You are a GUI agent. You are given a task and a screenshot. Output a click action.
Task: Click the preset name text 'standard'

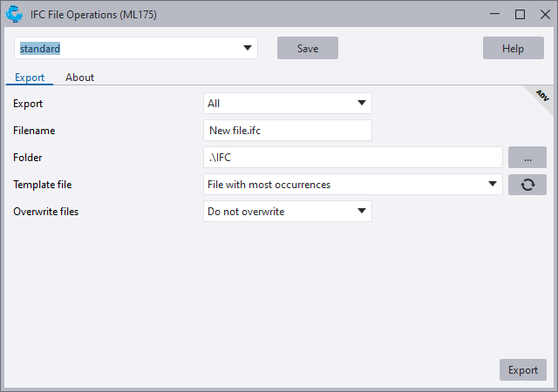[x=40, y=49]
